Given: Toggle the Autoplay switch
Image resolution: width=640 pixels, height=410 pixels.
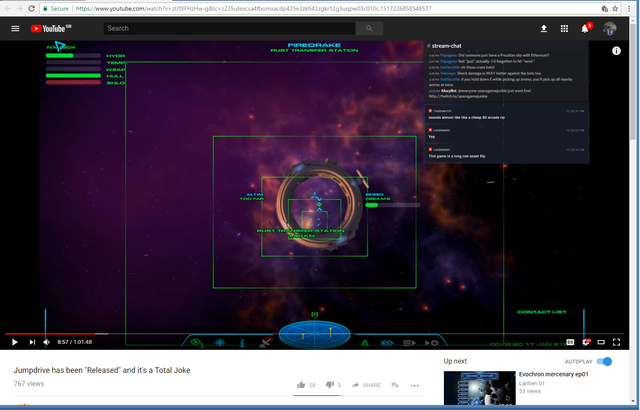Looking at the screenshot, I should tap(604, 361).
